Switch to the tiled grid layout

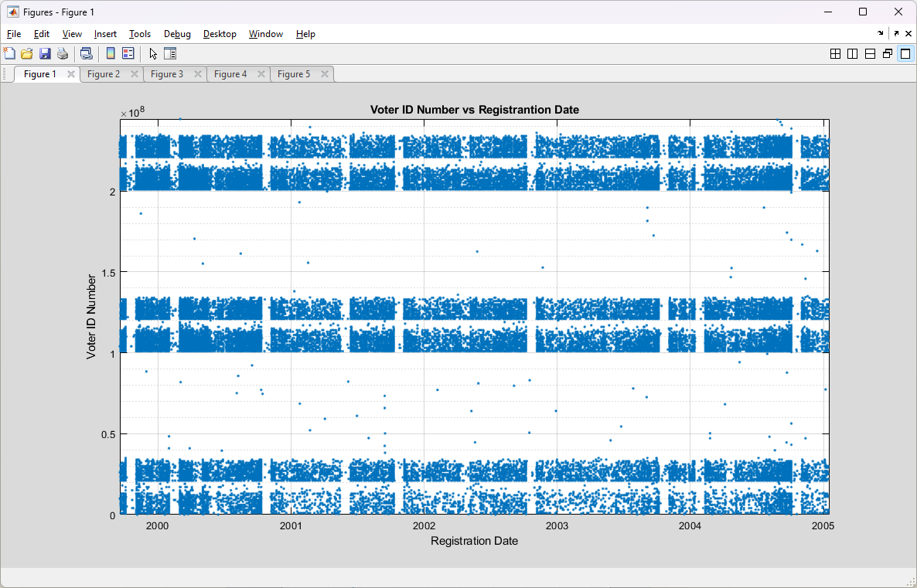(x=835, y=54)
